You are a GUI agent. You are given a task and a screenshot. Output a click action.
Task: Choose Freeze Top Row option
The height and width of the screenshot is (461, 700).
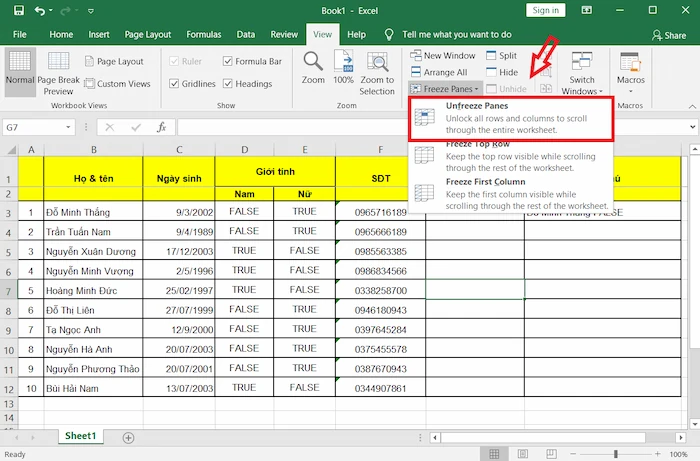pyautogui.click(x=511, y=158)
